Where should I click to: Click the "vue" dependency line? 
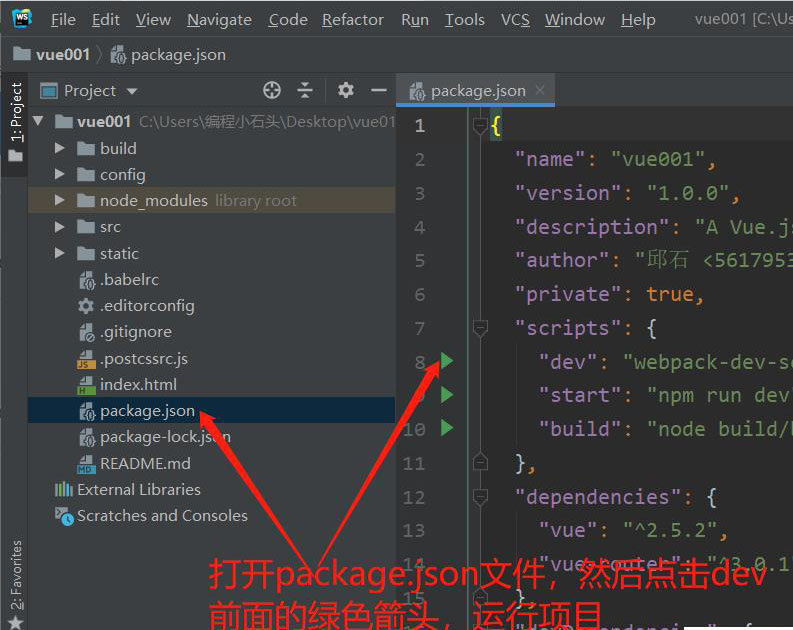633,530
